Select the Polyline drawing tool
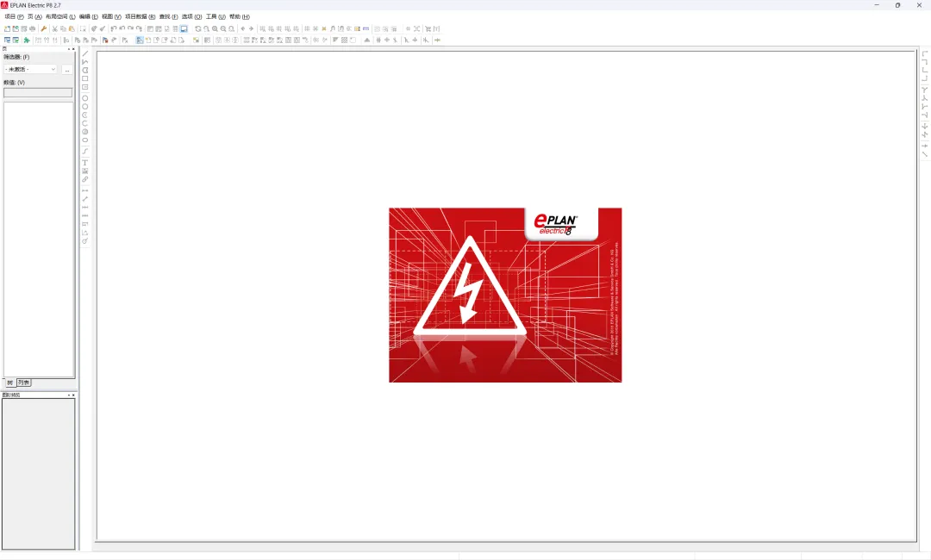Viewport: 931px width, 560px height. (x=84, y=62)
